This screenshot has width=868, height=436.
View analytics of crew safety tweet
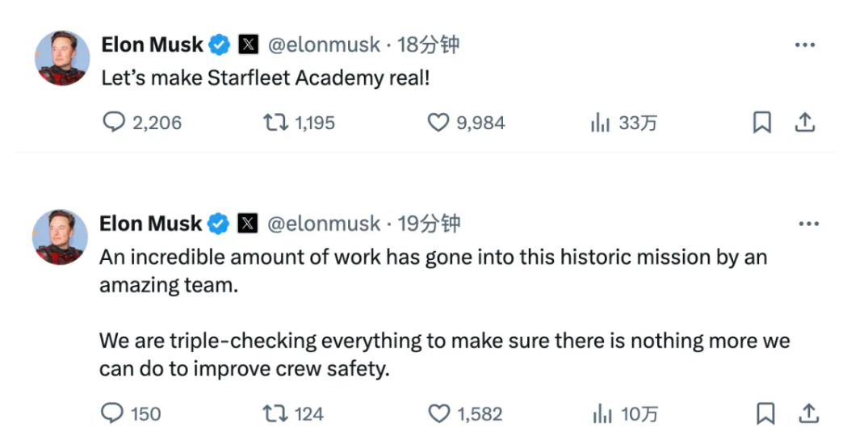click(x=602, y=414)
